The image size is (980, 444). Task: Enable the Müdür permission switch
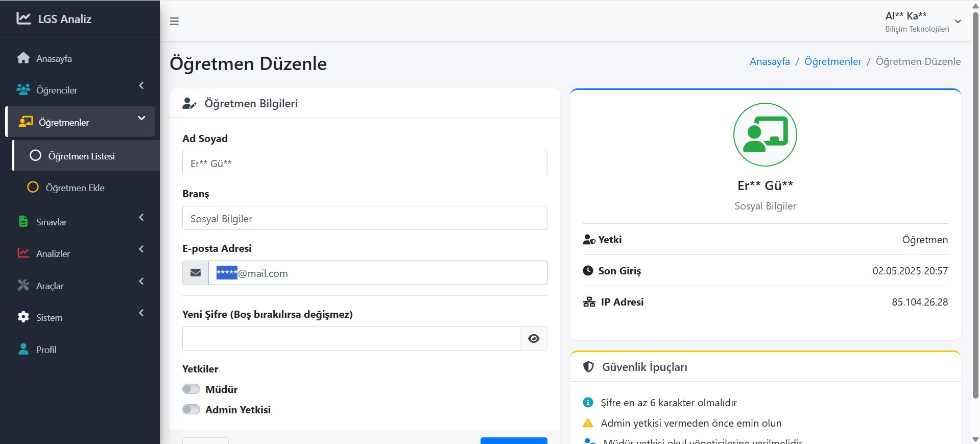pos(191,389)
